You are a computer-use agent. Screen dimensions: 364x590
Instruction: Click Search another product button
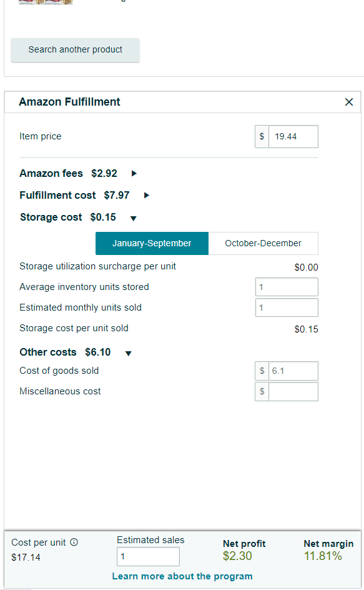pos(75,49)
